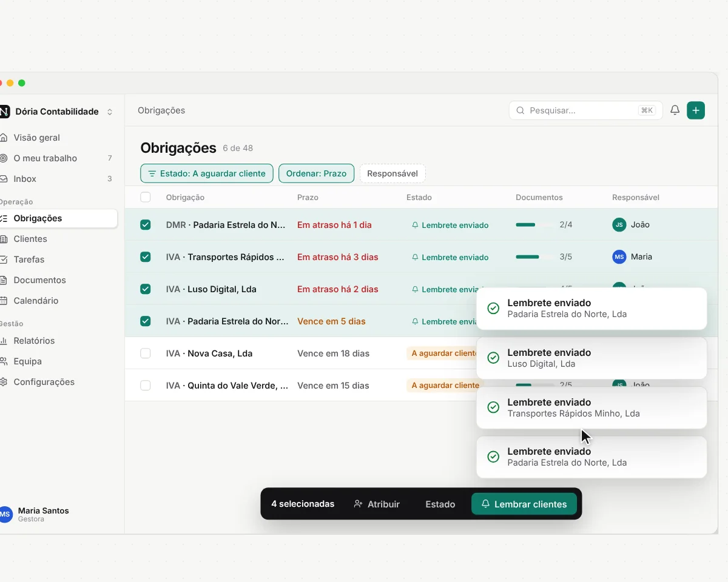
Task: Uncheck the IVA · Transportes Rápidos row checkbox
Action: pyautogui.click(x=146, y=256)
